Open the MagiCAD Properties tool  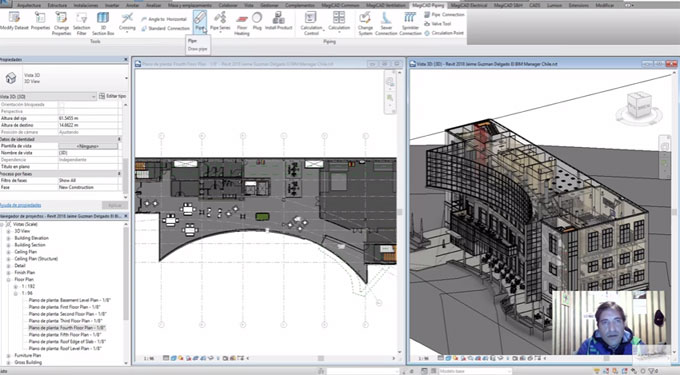pyautogui.click(x=40, y=21)
